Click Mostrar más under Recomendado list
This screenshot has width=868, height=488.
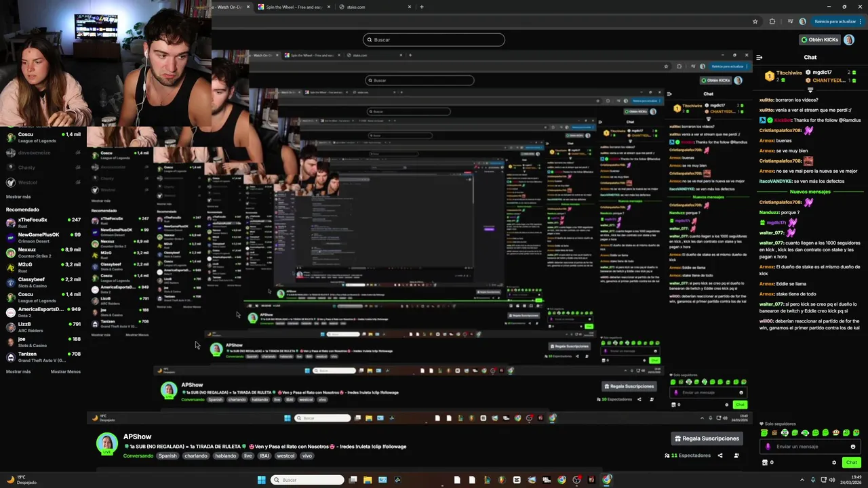pyautogui.click(x=18, y=371)
